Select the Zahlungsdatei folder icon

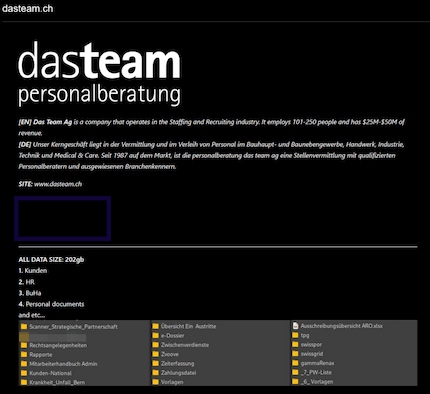click(155, 373)
